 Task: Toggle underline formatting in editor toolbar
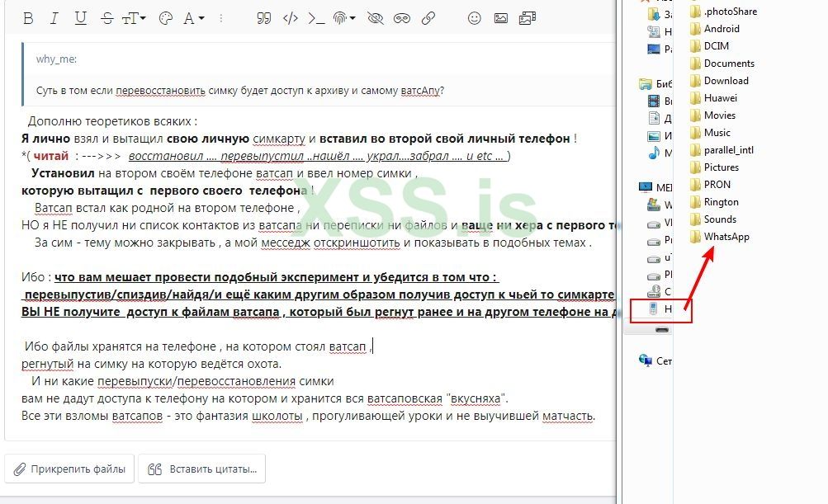(80, 18)
